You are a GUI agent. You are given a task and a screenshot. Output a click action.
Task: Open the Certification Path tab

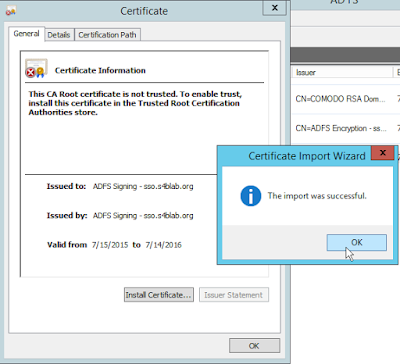[x=107, y=35]
